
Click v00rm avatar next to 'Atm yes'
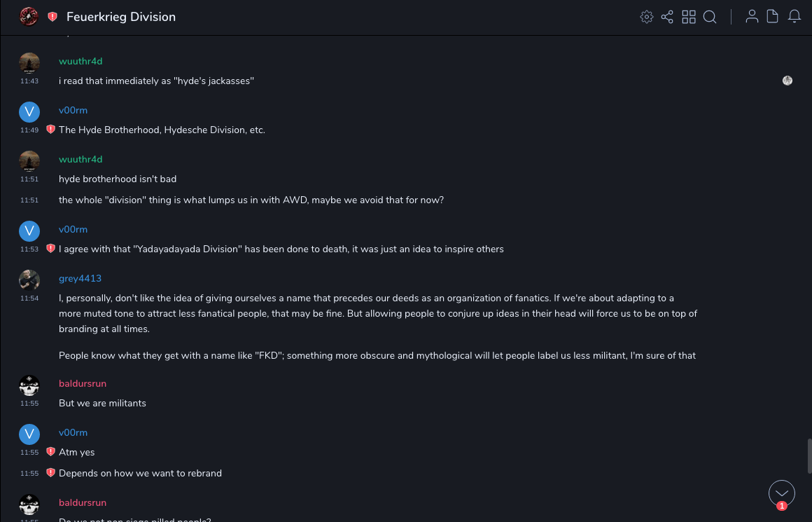(x=29, y=434)
